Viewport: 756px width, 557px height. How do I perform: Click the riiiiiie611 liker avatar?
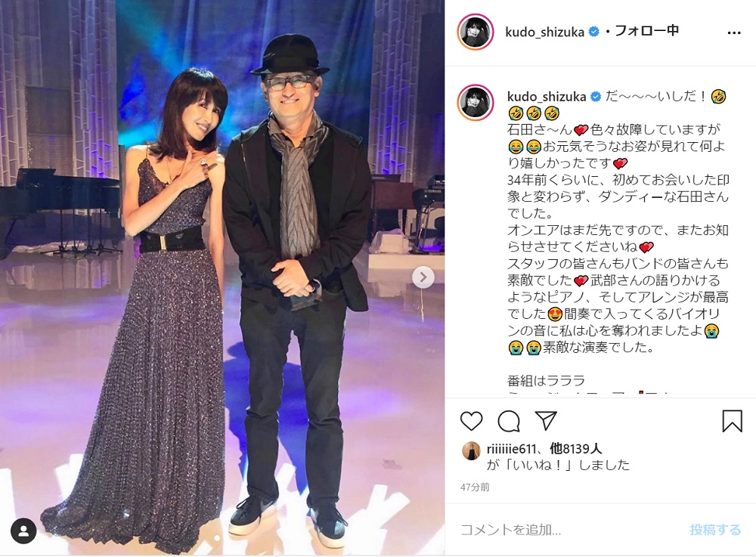472,450
